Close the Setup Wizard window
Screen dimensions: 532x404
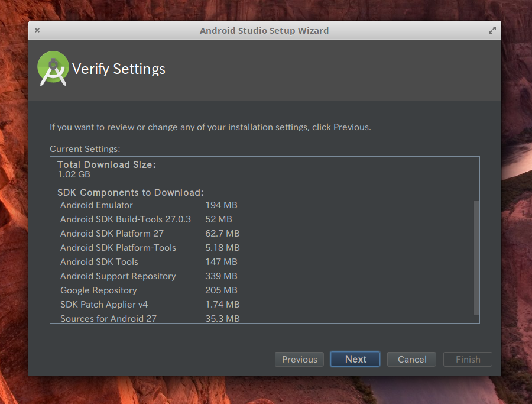click(x=37, y=30)
